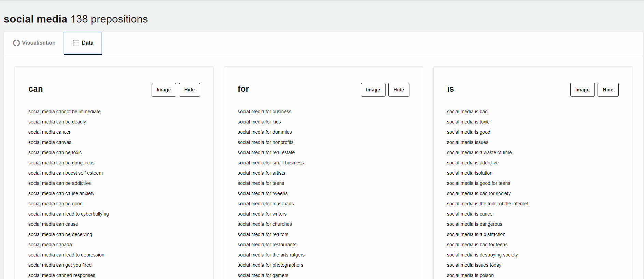Switch to the Visualisation tab
This screenshot has width=644, height=279.
click(34, 43)
